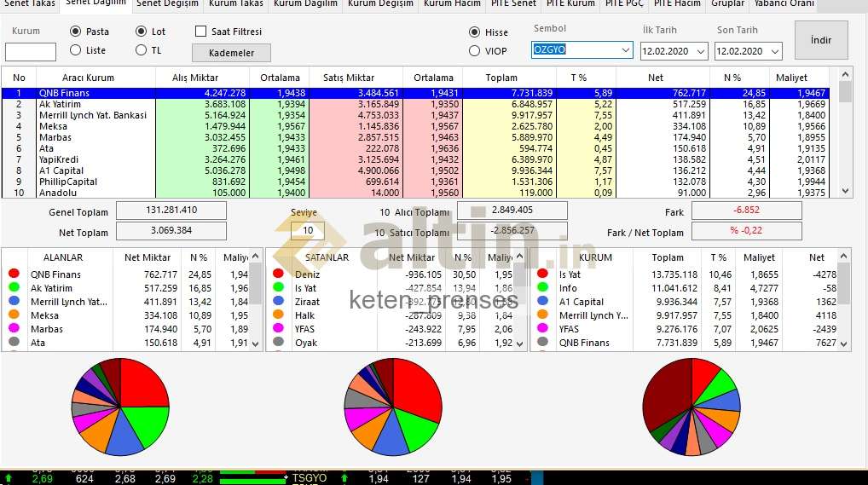
Task: Choose the TL radio option
Action: (142, 49)
